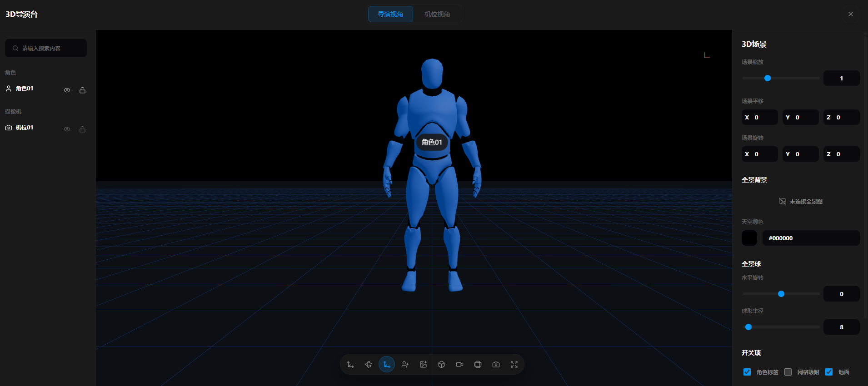Uncheck the 角色标签 checkbox
This screenshot has height=386, width=868.
[x=747, y=372]
